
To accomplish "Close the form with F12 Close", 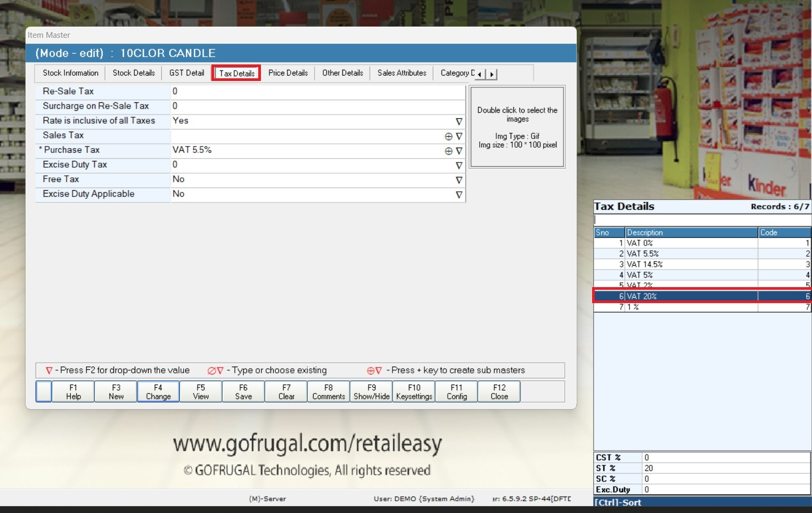I will coord(499,392).
